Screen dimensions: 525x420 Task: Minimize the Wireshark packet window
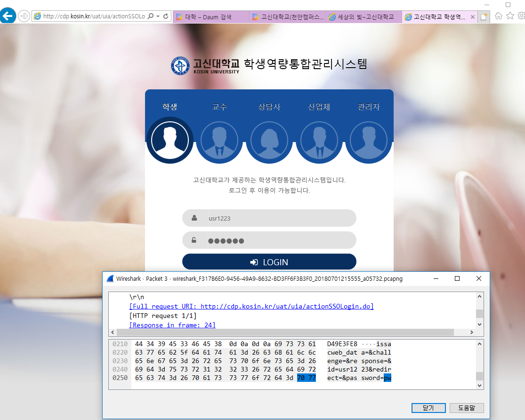436,278
